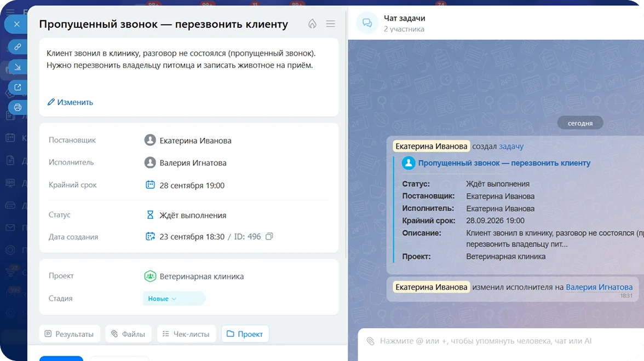Click the collapse arrow icon in side strip

(x=18, y=67)
